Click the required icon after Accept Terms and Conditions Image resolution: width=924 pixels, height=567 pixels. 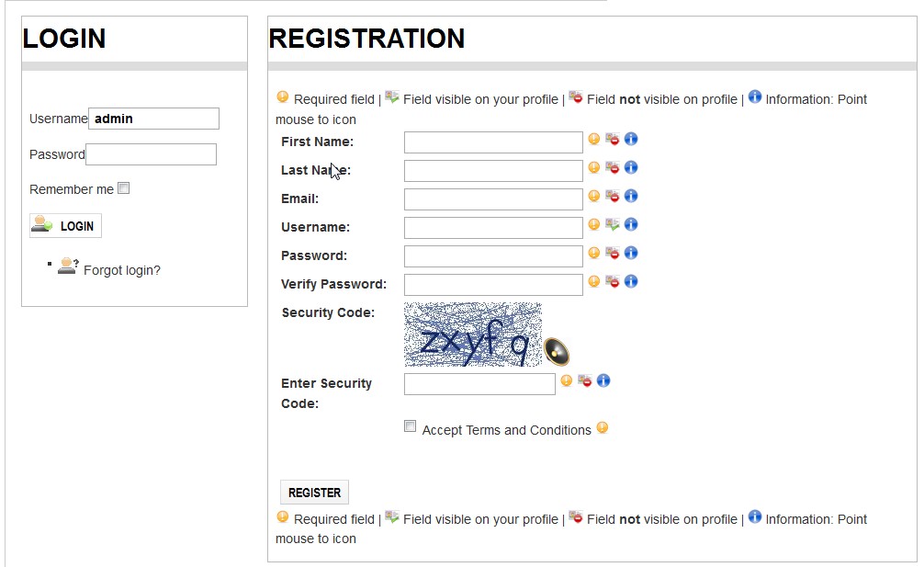(603, 427)
